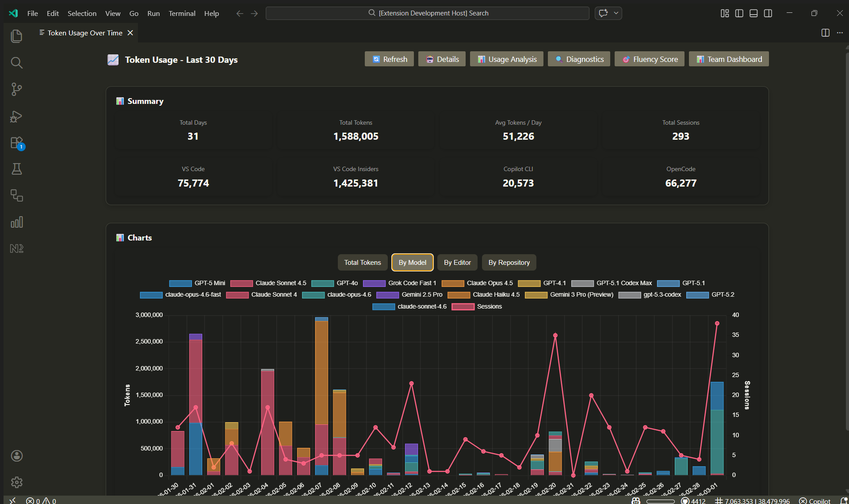Image resolution: width=849 pixels, height=504 pixels.
Task: Open the Search view
Action: (x=16, y=63)
